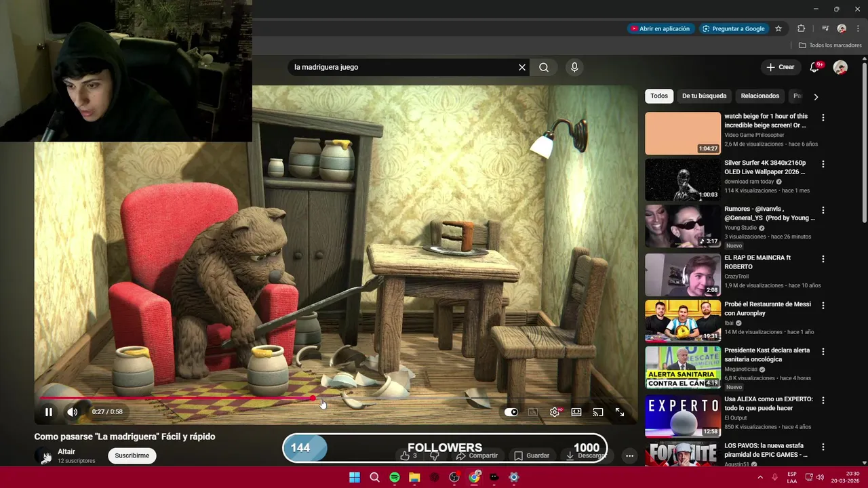Select the Todos filter chip
Viewport: 868px width, 488px height.
click(659, 96)
